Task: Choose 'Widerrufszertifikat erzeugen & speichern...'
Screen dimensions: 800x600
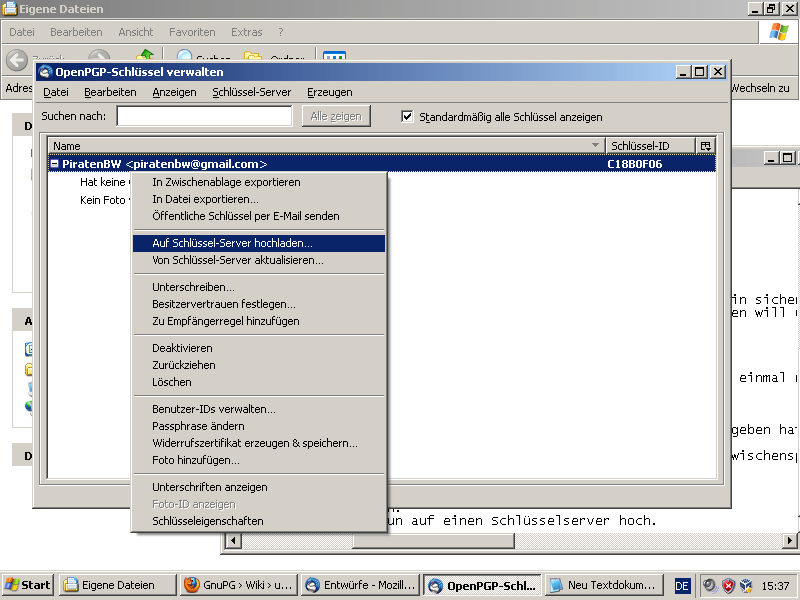Action: [x=259, y=443]
